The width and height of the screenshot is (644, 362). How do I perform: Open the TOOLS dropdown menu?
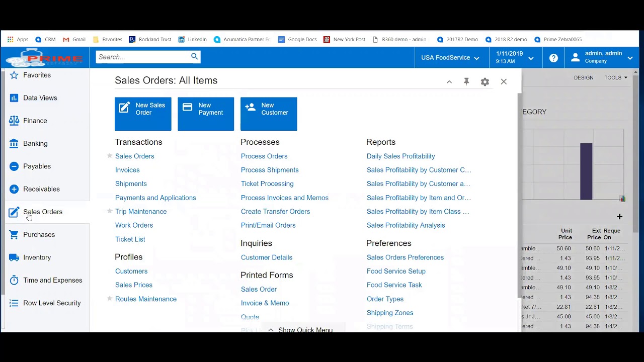point(616,77)
